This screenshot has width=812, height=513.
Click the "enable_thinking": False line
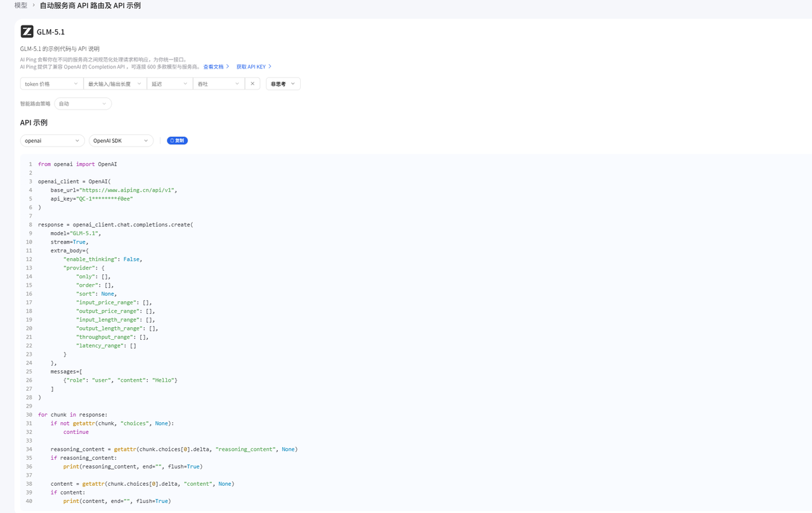coord(103,259)
